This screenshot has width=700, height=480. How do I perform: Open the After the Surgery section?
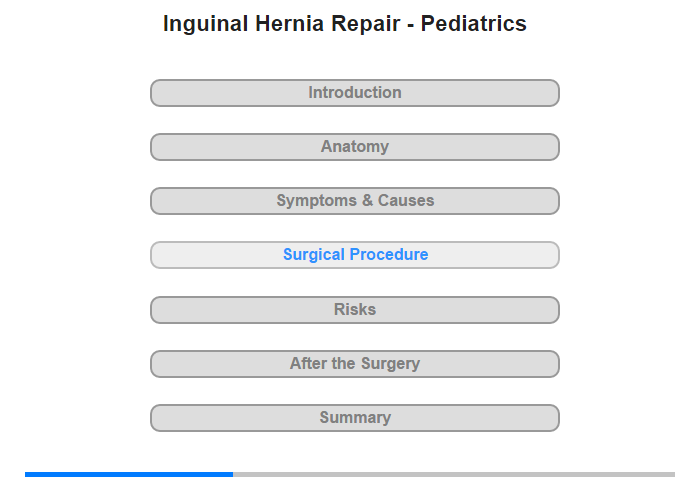[354, 364]
